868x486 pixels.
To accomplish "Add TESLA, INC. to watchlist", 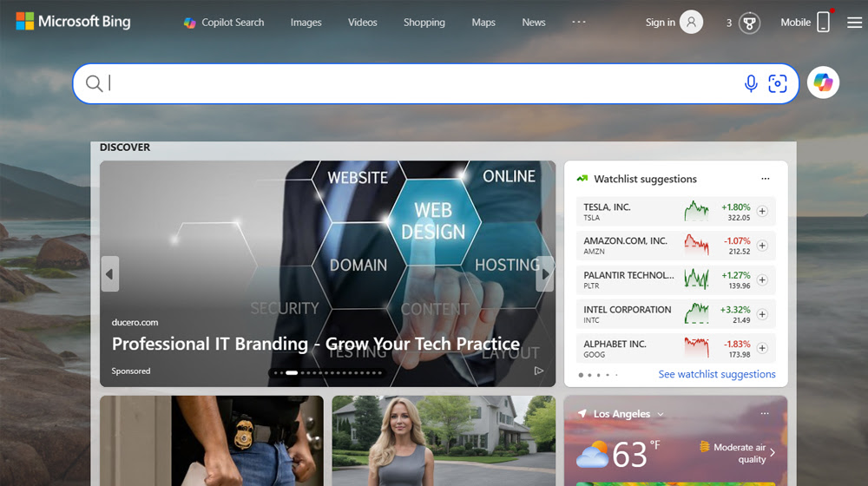I will 762,211.
